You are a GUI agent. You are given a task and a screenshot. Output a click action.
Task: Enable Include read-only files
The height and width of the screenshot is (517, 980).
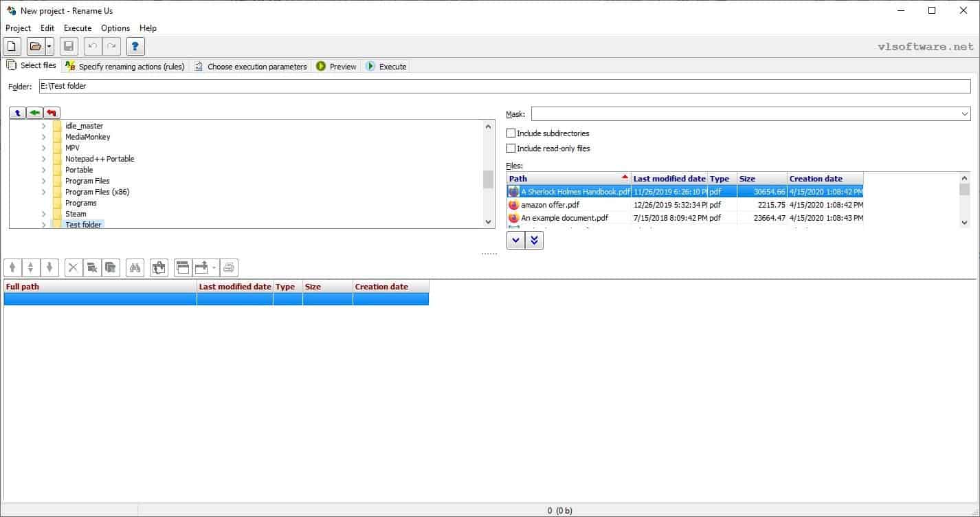click(x=511, y=148)
